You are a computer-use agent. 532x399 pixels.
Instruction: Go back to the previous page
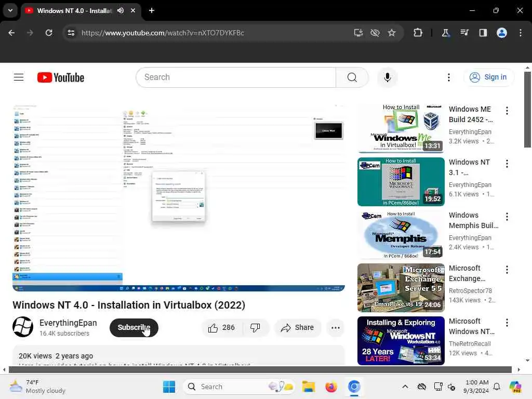click(11, 33)
